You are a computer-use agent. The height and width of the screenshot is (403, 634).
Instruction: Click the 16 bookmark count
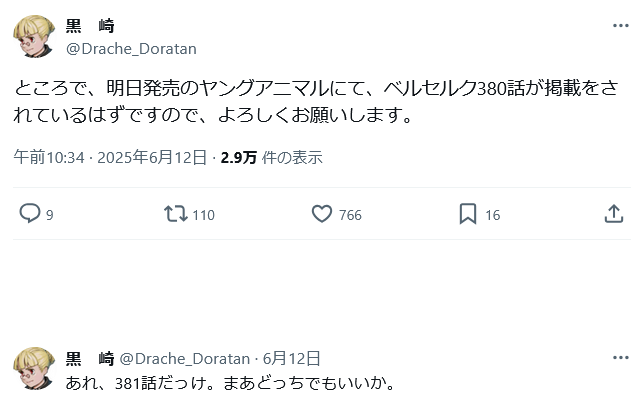pos(492,214)
